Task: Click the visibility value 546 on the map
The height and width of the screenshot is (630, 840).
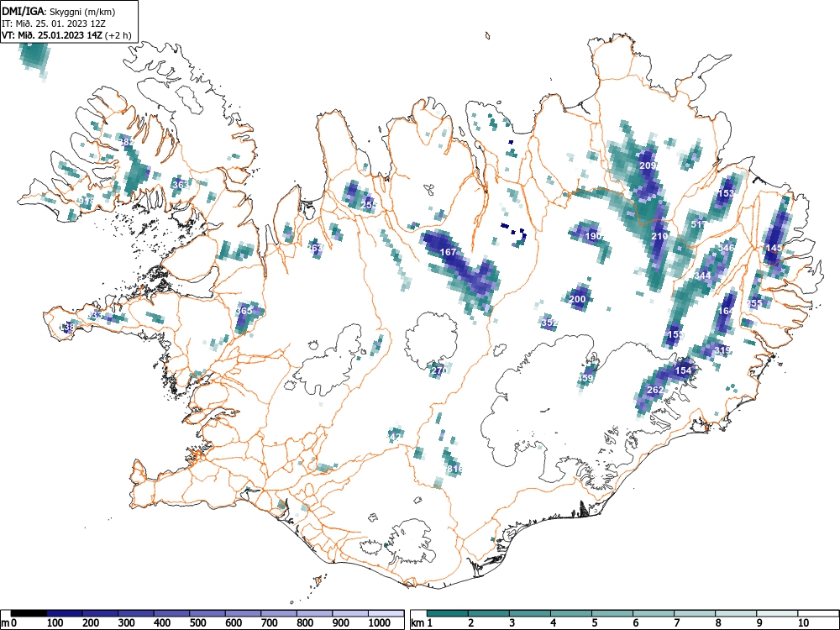Action: pyautogui.click(x=726, y=248)
